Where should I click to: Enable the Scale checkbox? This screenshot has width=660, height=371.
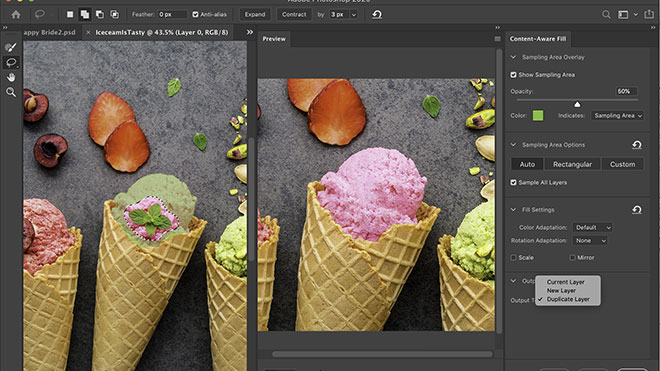click(513, 258)
